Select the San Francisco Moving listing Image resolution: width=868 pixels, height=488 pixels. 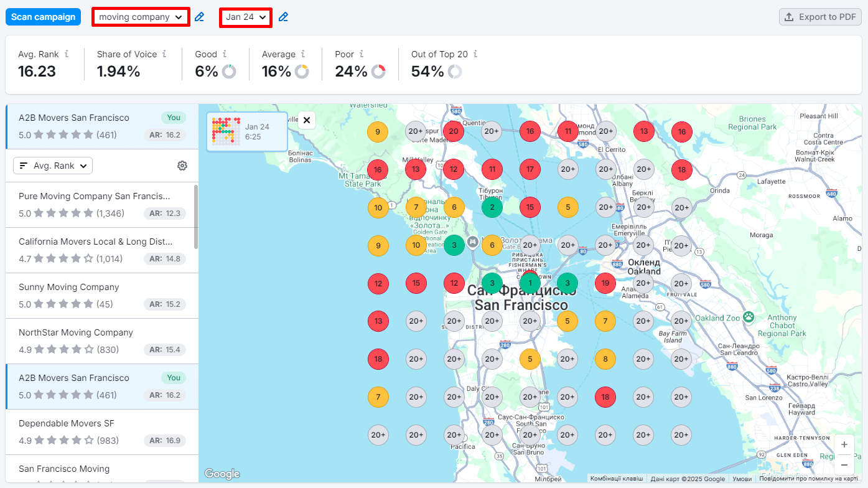click(102, 469)
